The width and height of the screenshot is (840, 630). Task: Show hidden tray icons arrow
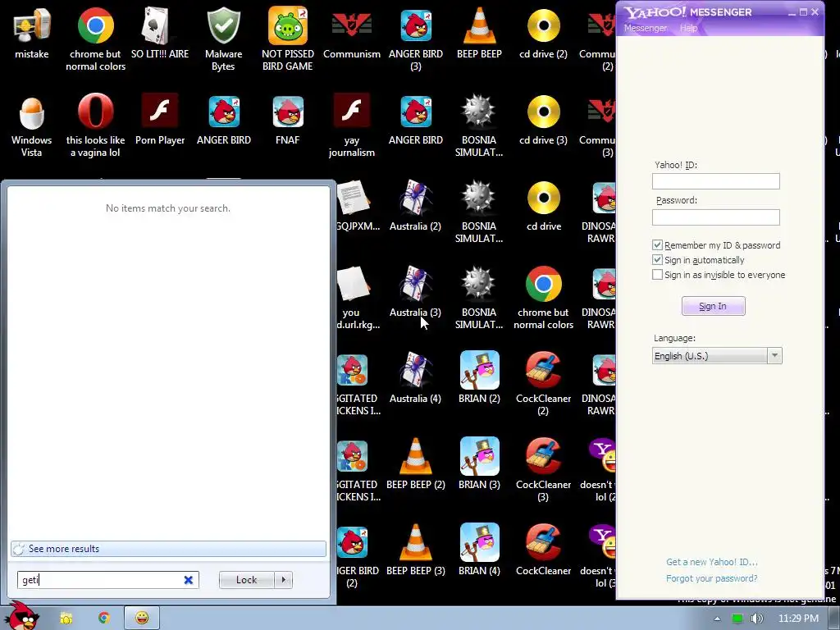717,619
